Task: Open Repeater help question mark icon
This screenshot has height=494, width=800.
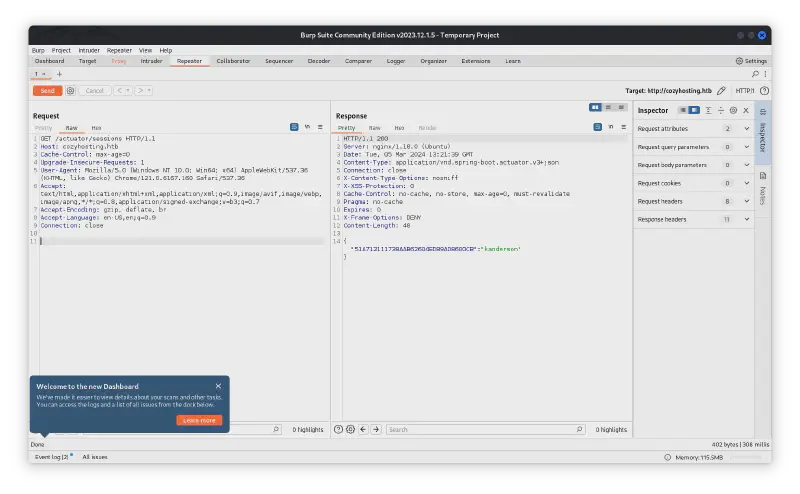Action: tap(765, 90)
